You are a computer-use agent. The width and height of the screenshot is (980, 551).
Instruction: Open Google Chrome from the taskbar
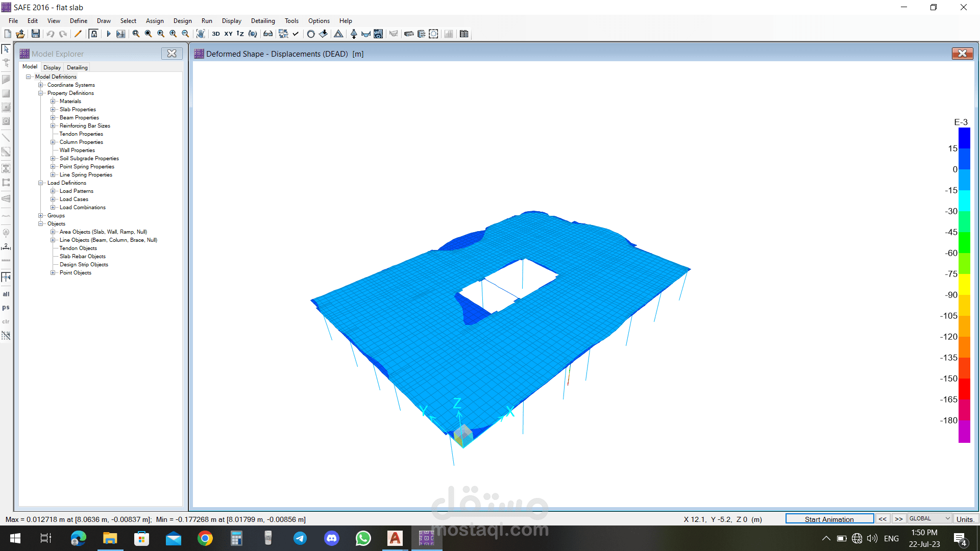coord(205,538)
